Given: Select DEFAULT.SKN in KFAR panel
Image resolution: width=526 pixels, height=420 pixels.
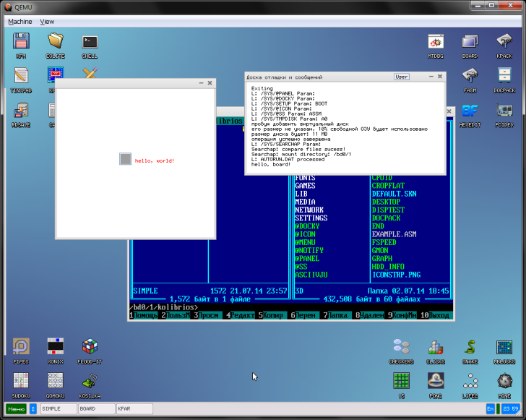Looking at the screenshot, I should [x=394, y=194].
